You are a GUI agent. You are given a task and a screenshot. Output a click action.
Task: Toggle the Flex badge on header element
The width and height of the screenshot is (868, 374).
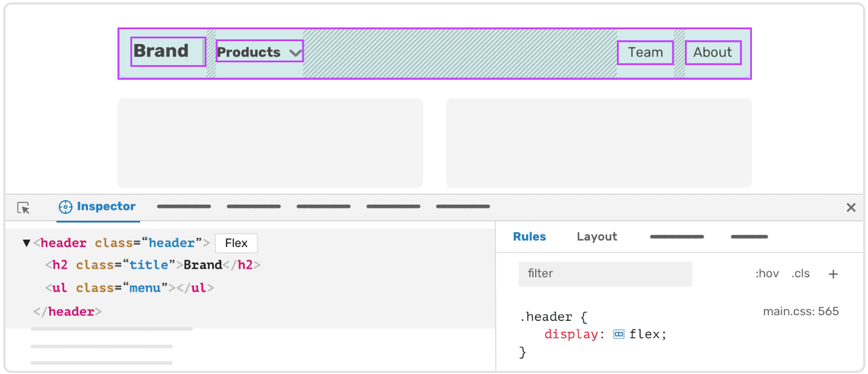point(236,243)
